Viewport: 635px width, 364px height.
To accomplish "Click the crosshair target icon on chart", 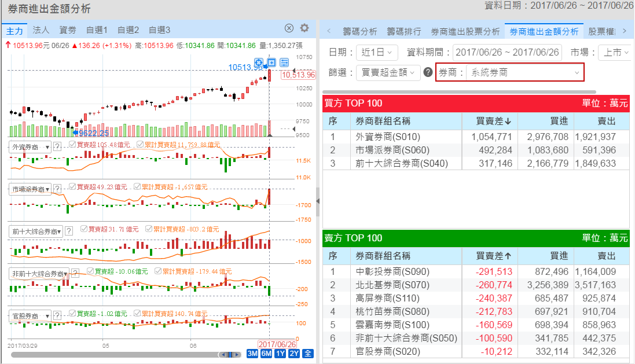I will (x=259, y=62).
